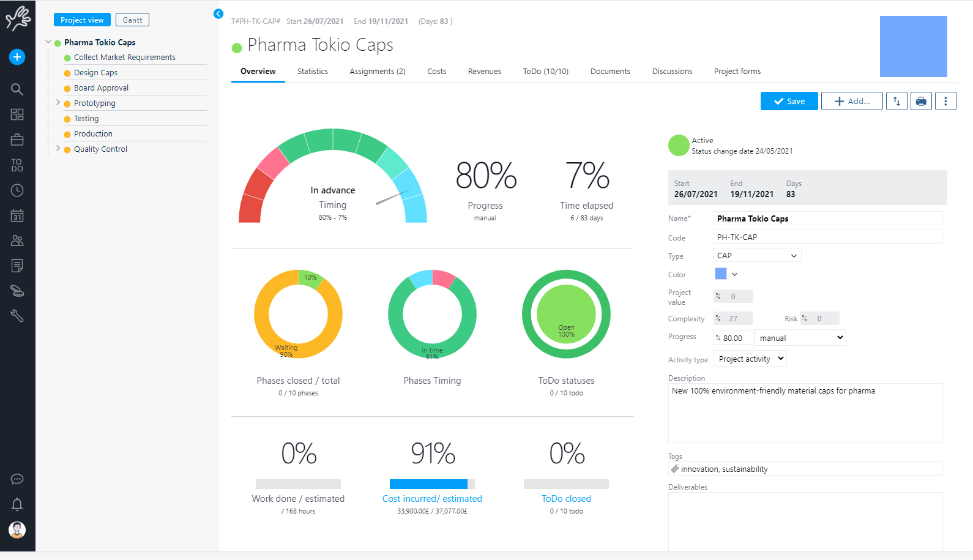Open the briefcase projects icon in sidebar
Screen dimensions: 973x560
click(x=17, y=140)
